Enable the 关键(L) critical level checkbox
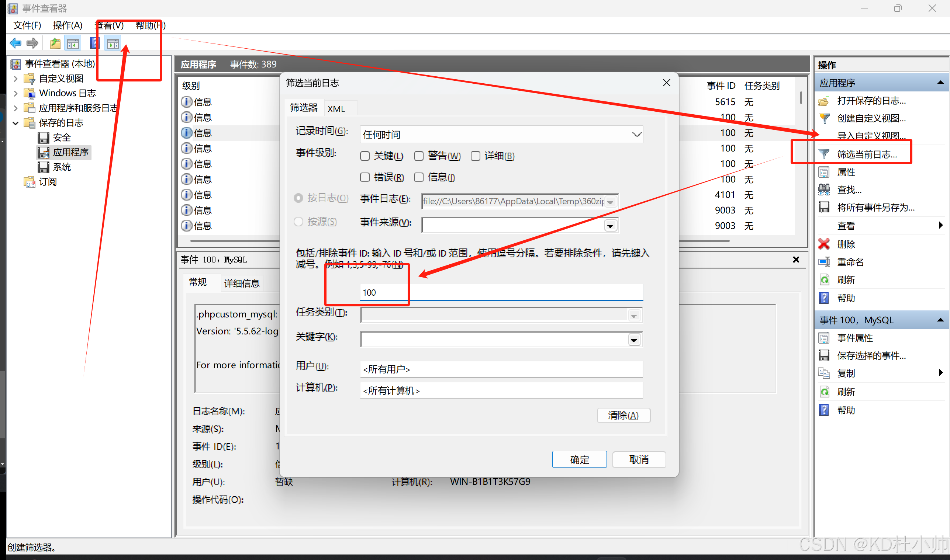The image size is (950, 560). (365, 156)
